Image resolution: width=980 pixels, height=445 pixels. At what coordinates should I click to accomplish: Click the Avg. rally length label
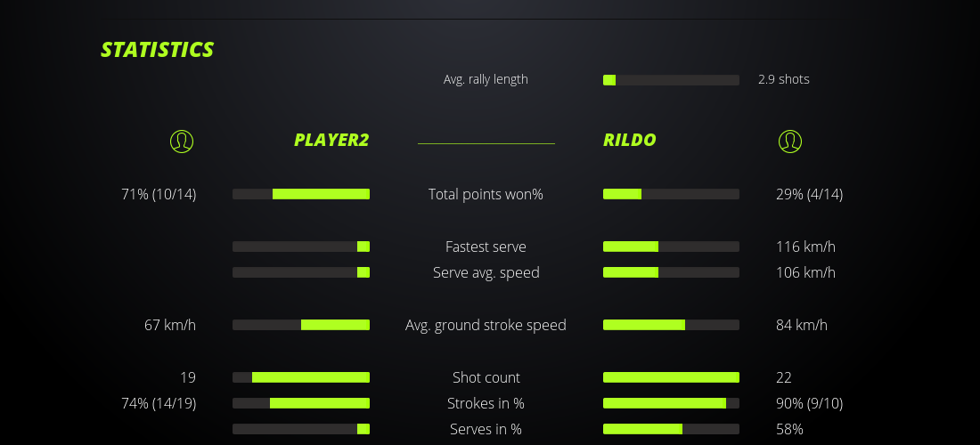[486, 79]
